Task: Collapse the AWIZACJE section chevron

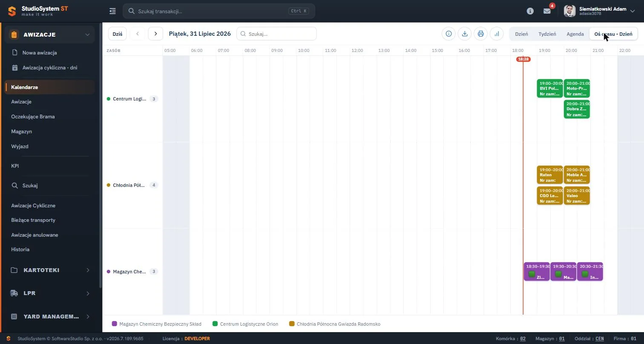Action: [x=87, y=34]
